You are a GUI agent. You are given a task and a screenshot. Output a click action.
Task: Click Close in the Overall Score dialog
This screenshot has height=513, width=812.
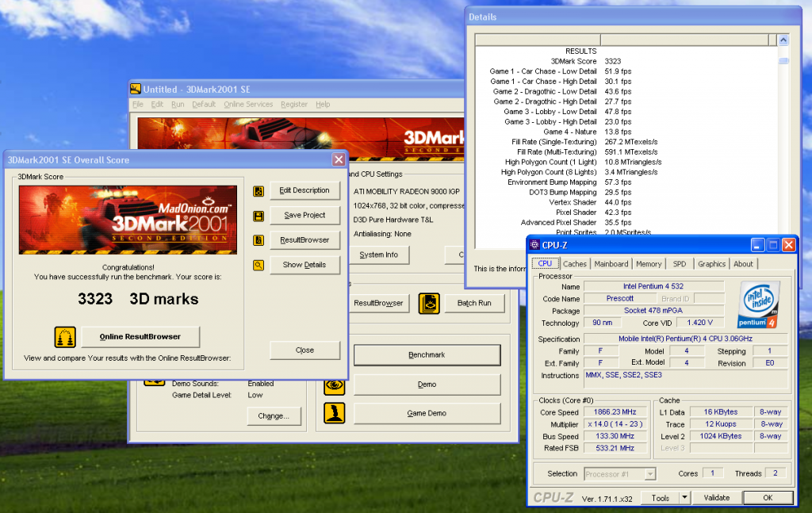[x=304, y=350]
